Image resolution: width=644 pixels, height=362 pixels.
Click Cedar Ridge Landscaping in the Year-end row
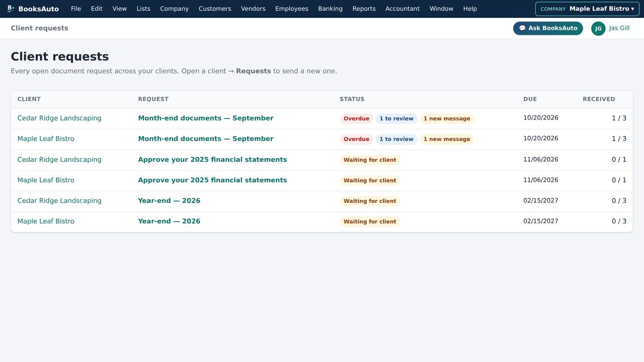tap(59, 201)
